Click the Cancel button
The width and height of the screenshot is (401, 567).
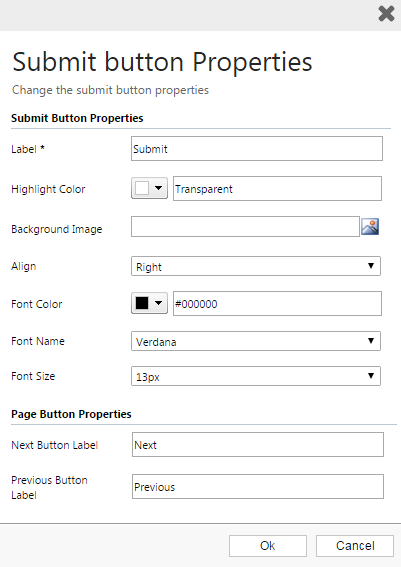point(355,546)
